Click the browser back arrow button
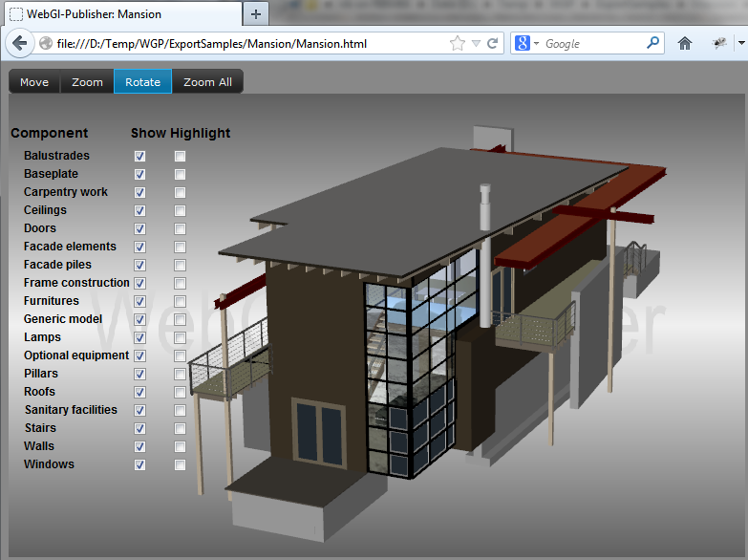 coord(20,44)
